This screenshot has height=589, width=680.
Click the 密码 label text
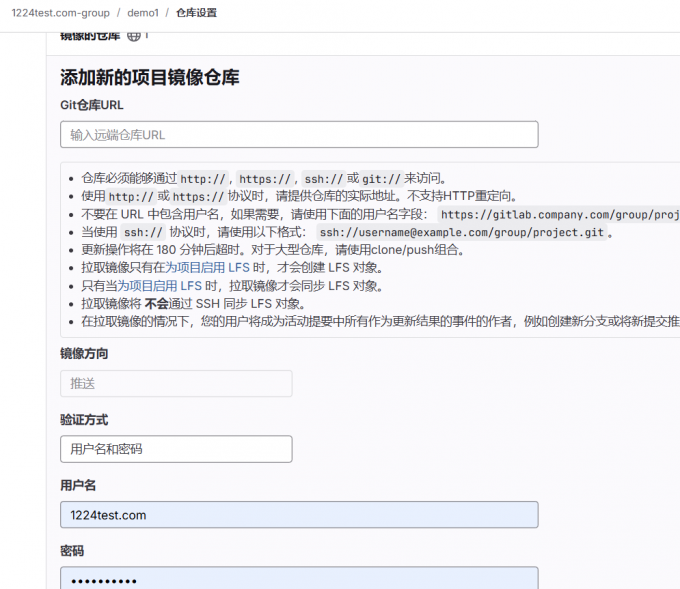[x=72, y=551]
